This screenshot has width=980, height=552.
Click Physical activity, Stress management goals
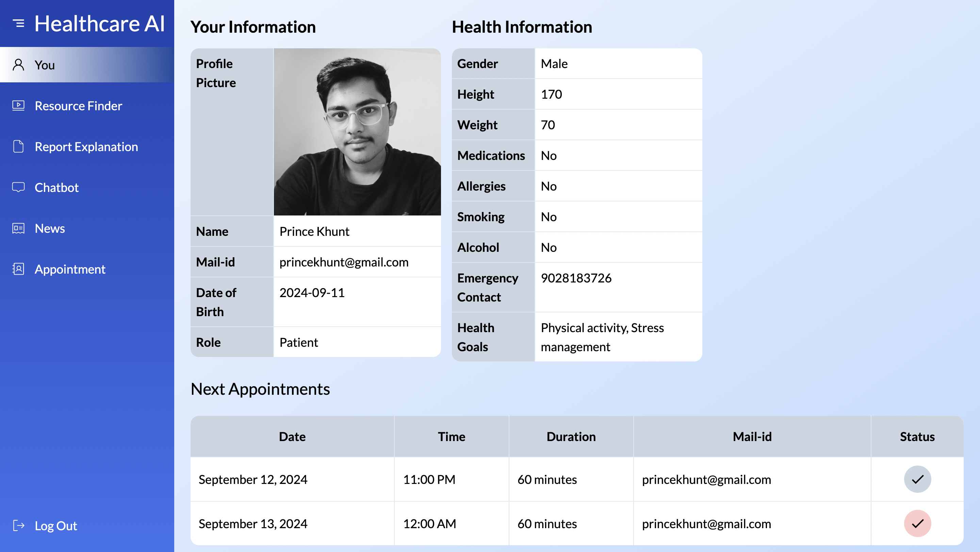602,337
